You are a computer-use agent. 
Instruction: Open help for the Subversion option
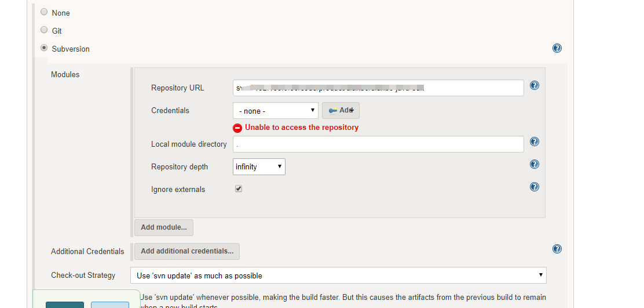[x=557, y=49]
